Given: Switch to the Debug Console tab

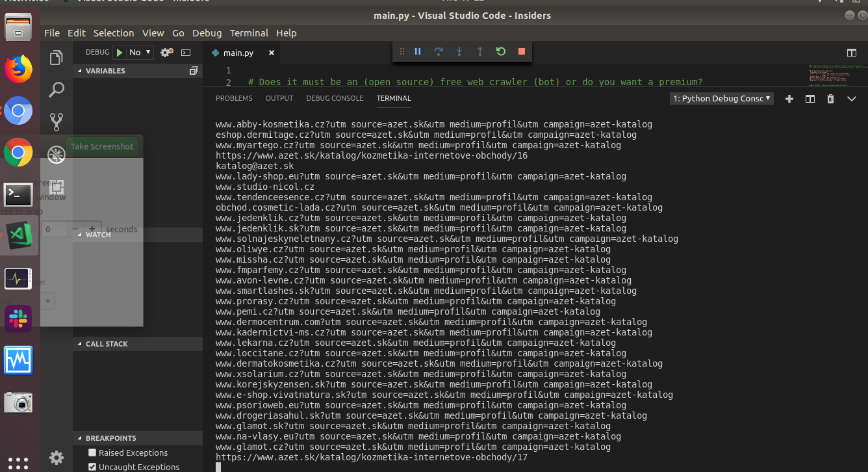Looking at the screenshot, I should [335, 98].
